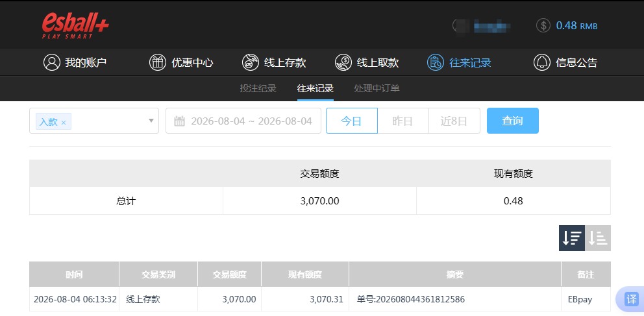Select the 近8日 date range

pyautogui.click(x=454, y=121)
